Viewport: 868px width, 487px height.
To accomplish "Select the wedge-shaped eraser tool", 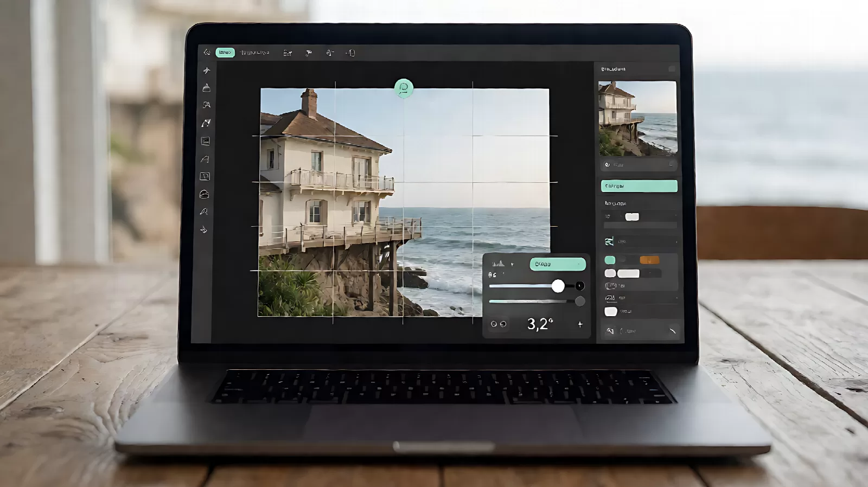I will (205, 159).
